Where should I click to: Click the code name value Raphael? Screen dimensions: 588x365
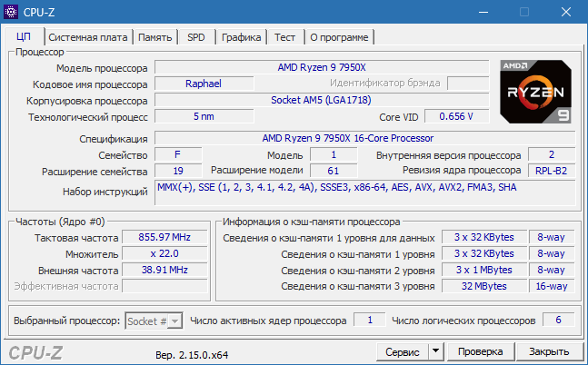pos(204,84)
